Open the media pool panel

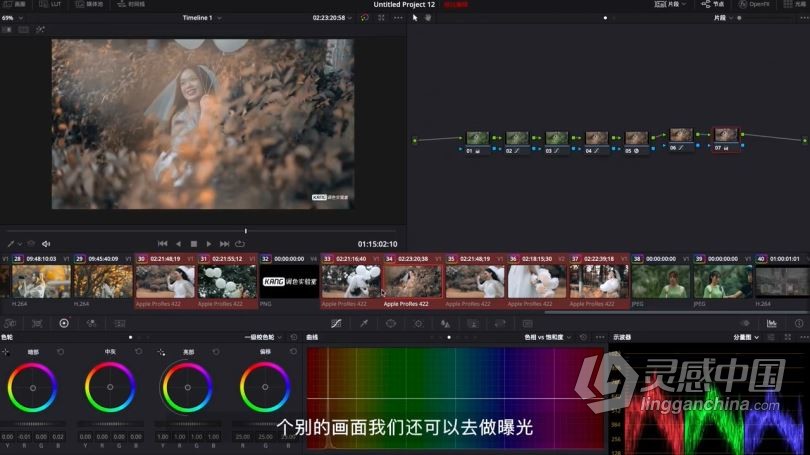click(x=89, y=4)
